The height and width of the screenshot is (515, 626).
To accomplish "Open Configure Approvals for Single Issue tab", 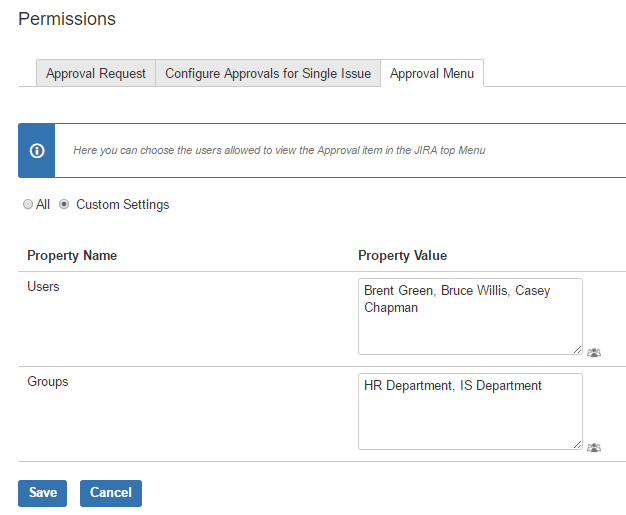I will 268,73.
